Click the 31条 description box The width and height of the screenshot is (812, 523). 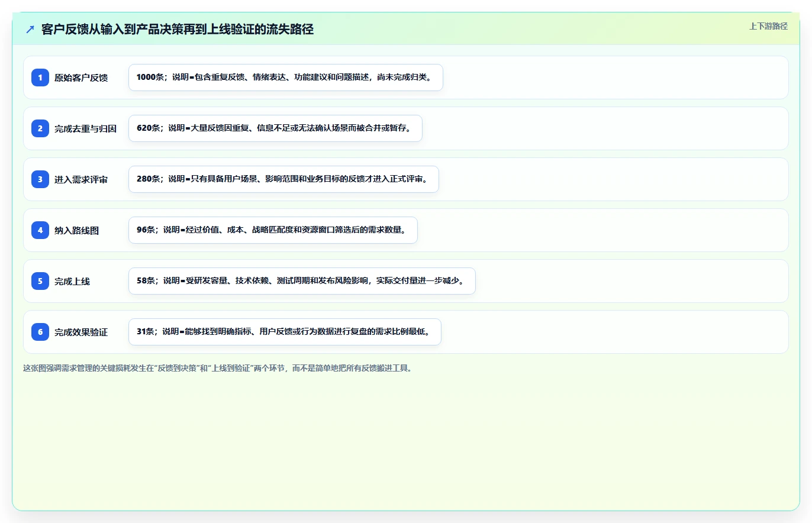285,332
